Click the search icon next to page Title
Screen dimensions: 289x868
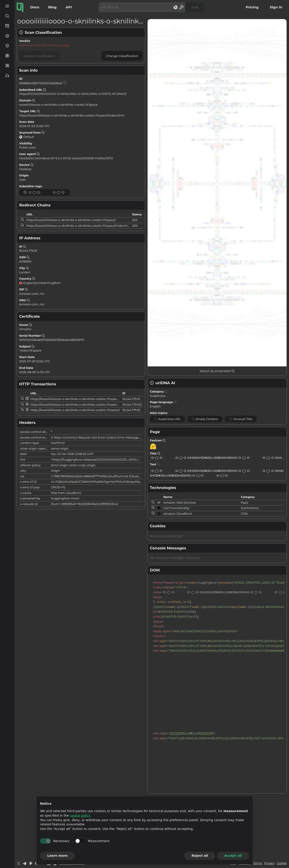[x=159, y=454]
